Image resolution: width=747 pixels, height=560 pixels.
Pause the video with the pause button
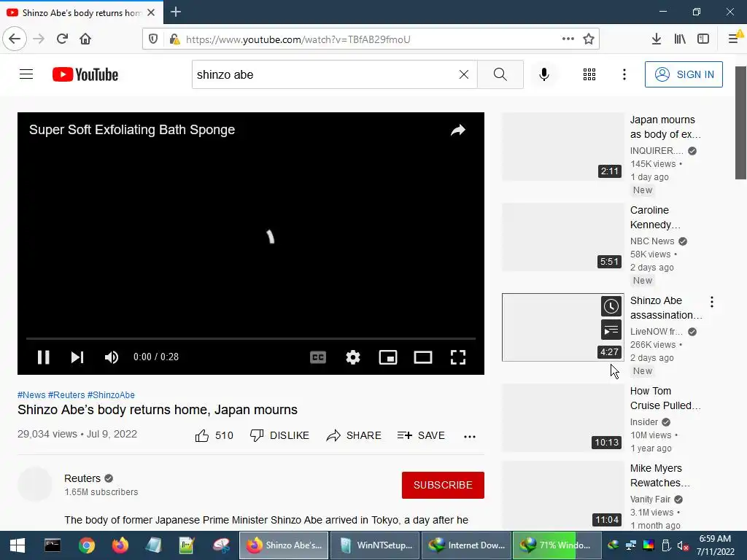pyautogui.click(x=43, y=357)
